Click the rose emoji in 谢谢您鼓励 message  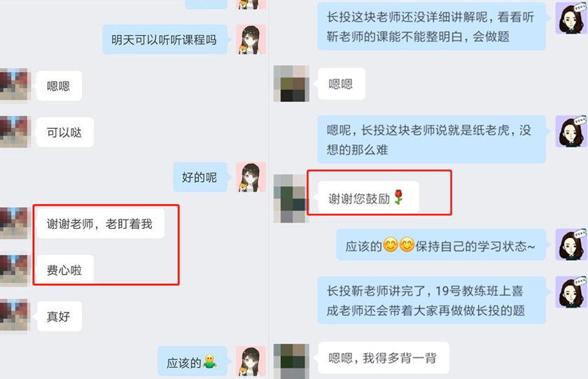(x=398, y=197)
